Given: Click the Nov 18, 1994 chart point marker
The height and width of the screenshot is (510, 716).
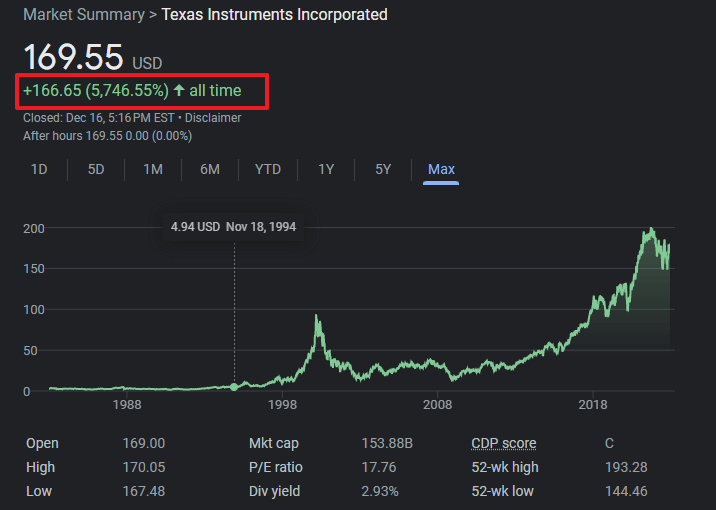Looking at the screenshot, I should pyautogui.click(x=234, y=387).
